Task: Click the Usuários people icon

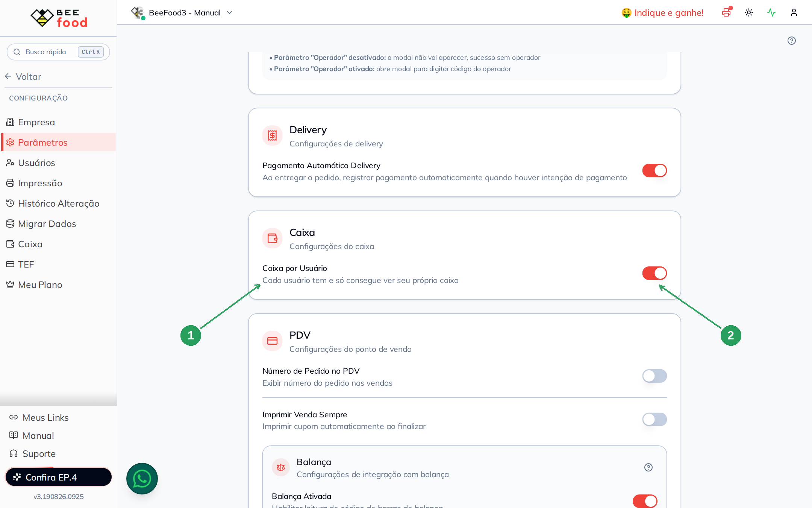Action: (x=10, y=163)
